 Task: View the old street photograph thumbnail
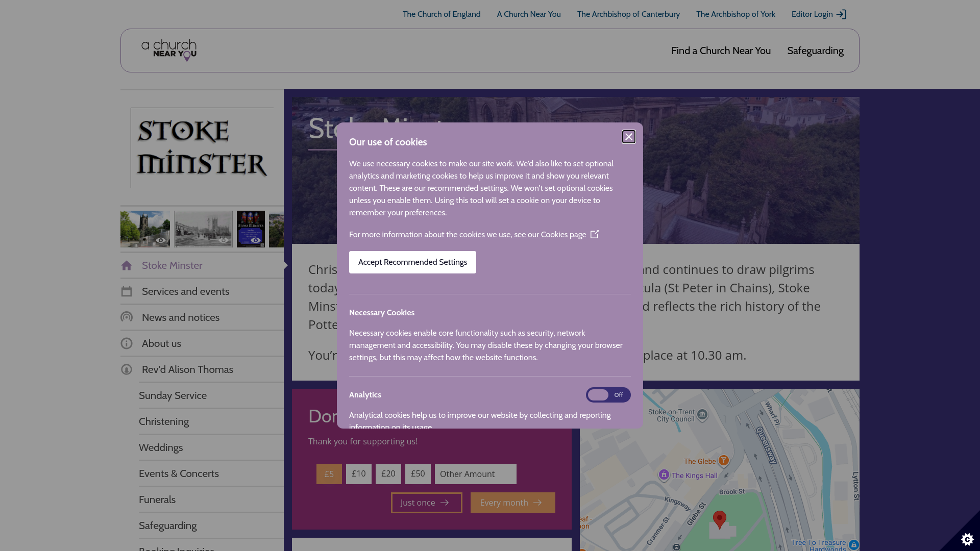[x=204, y=229]
